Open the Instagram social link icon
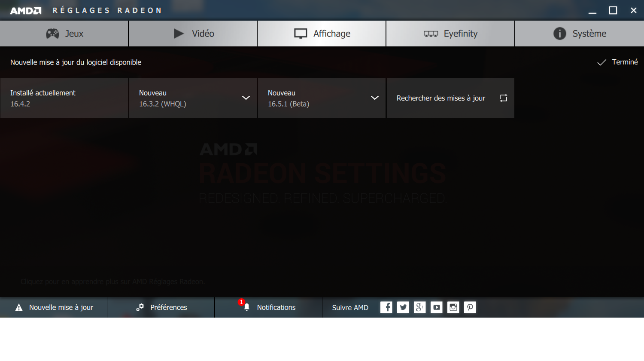Image resolution: width=644 pixels, height=361 pixels. click(453, 307)
